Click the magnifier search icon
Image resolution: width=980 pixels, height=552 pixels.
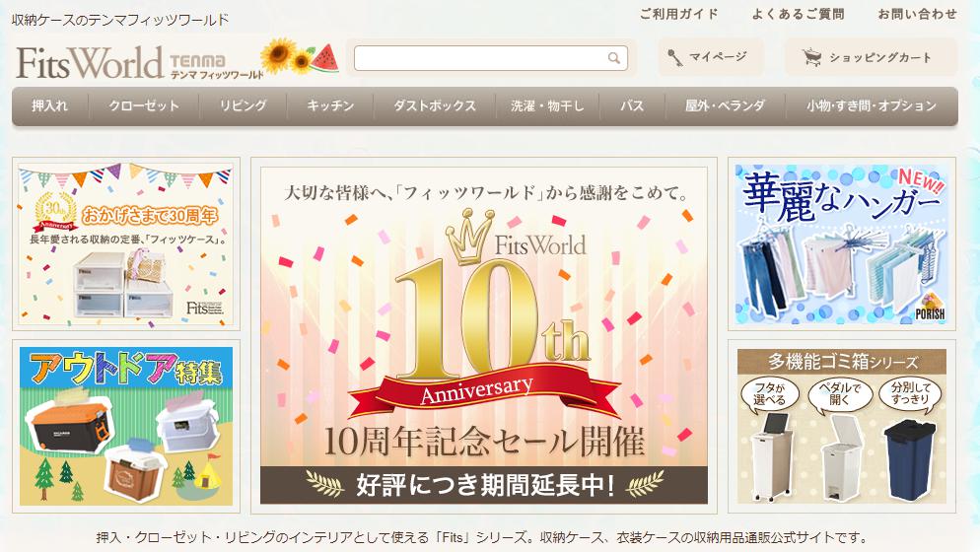(614, 58)
